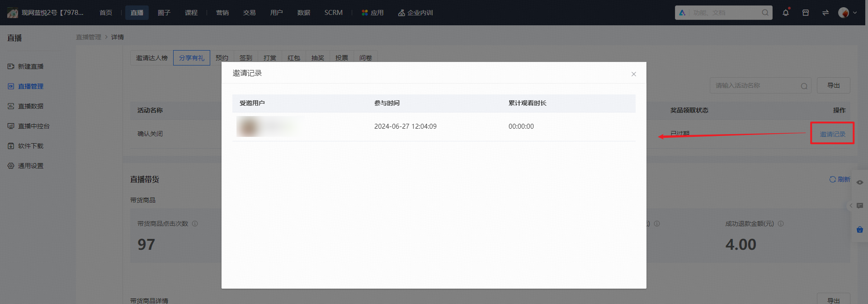Click the switch arrows icon in the top bar
Screen dimensions: 868x304
(826, 13)
